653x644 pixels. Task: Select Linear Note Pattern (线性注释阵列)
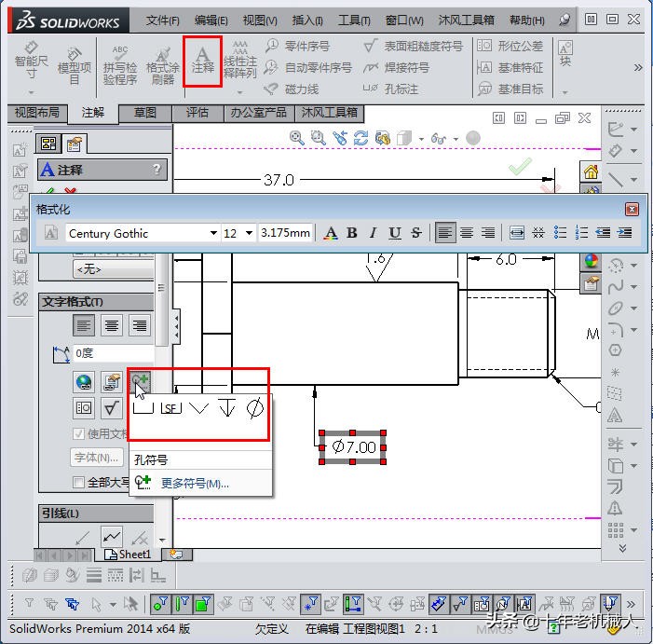coord(240,61)
